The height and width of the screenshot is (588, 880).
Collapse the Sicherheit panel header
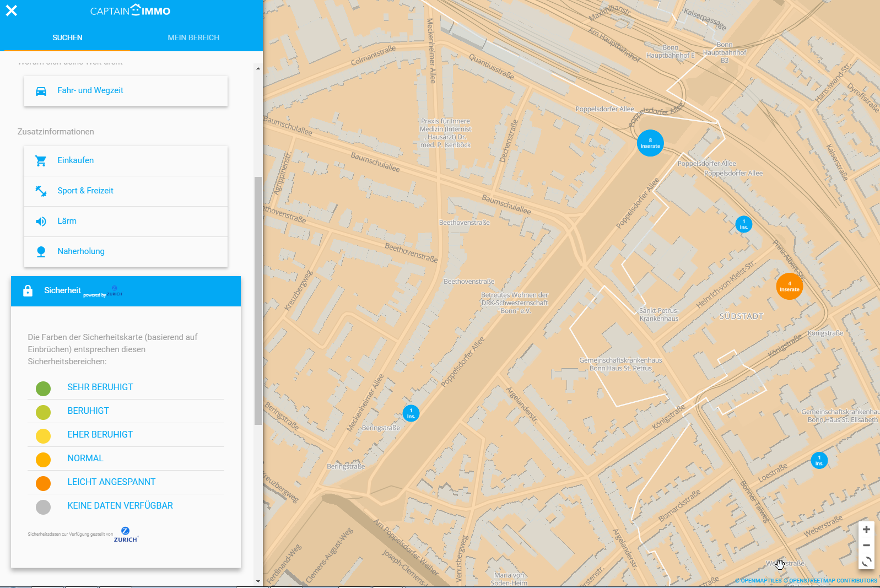pos(126,291)
